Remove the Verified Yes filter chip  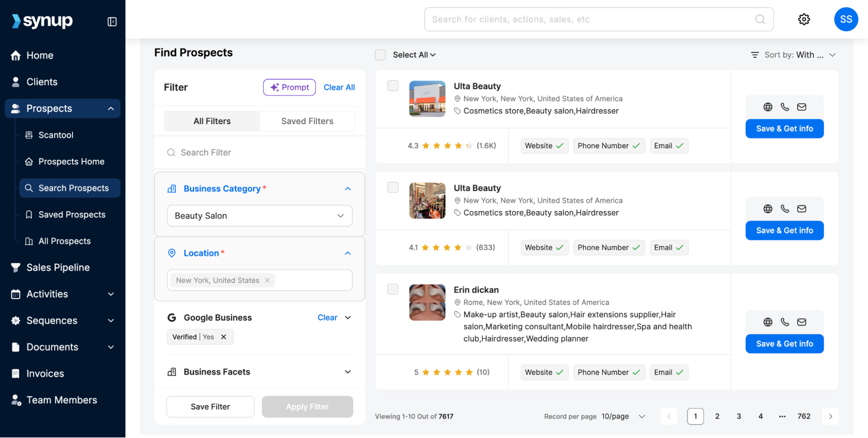tap(223, 337)
